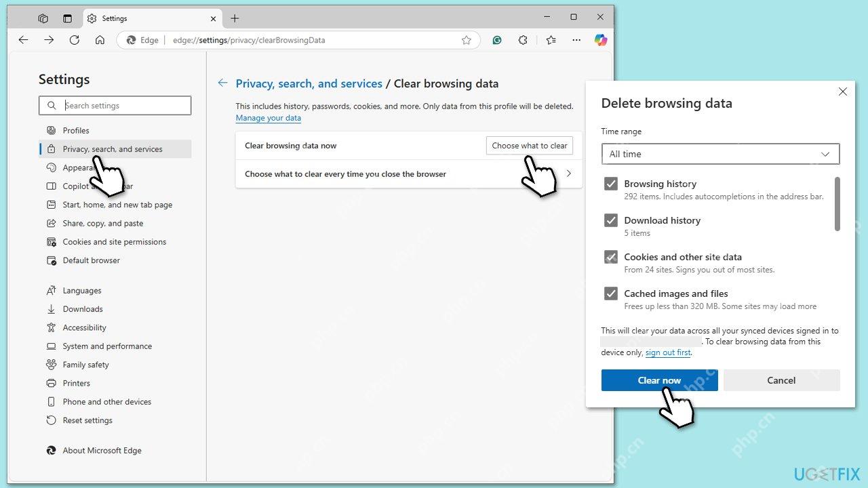Uncheck Download history
Image resolution: width=868 pixels, height=488 pixels.
tap(611, 220)
